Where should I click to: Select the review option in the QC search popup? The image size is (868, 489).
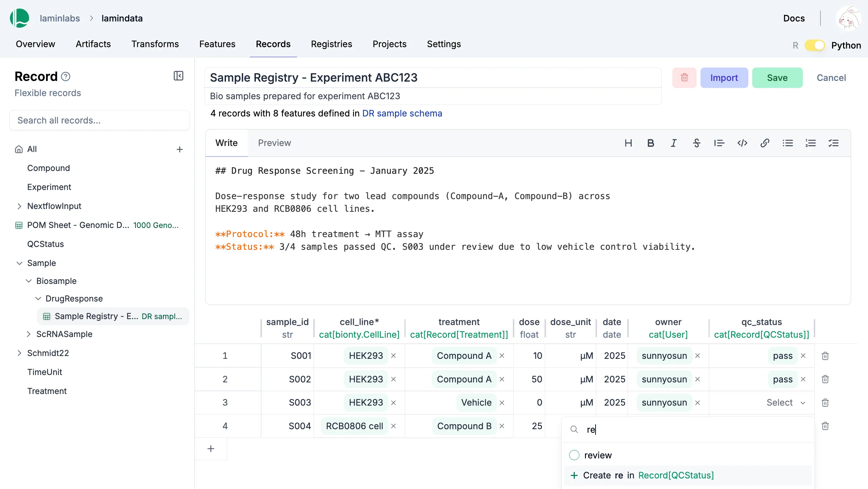598,455
